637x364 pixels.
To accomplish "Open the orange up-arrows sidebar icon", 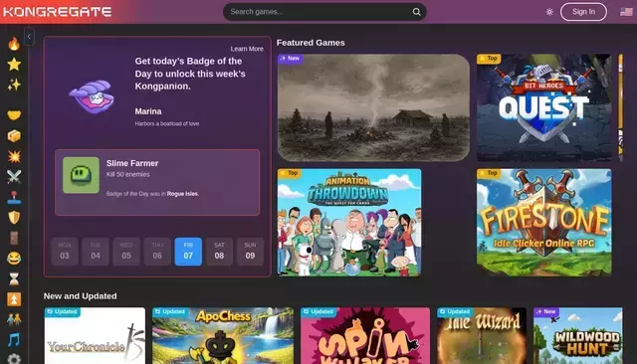I will pyautogui.click(x=14, y=299).
